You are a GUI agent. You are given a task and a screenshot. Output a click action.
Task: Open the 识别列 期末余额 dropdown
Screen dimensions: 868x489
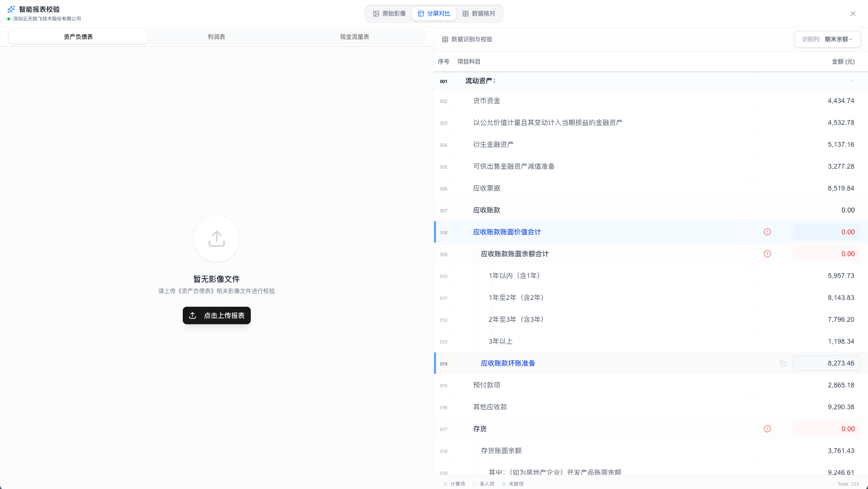pos(827,39)
